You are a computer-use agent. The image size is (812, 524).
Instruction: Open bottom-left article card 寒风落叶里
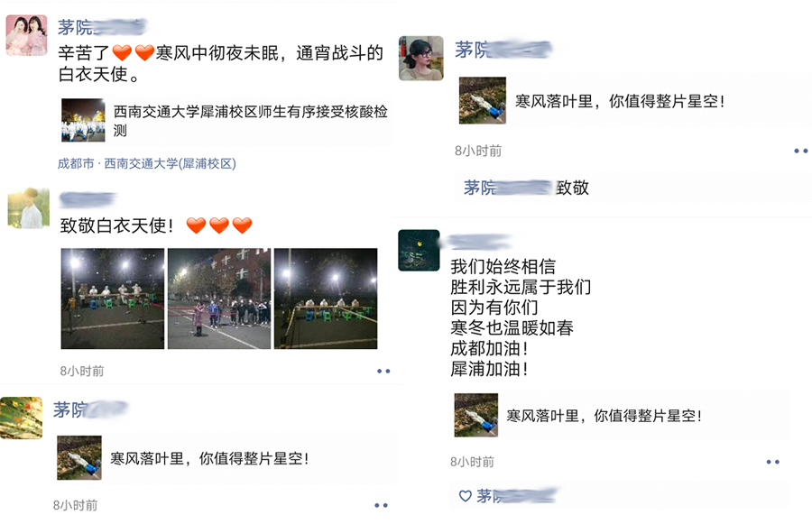226,458
